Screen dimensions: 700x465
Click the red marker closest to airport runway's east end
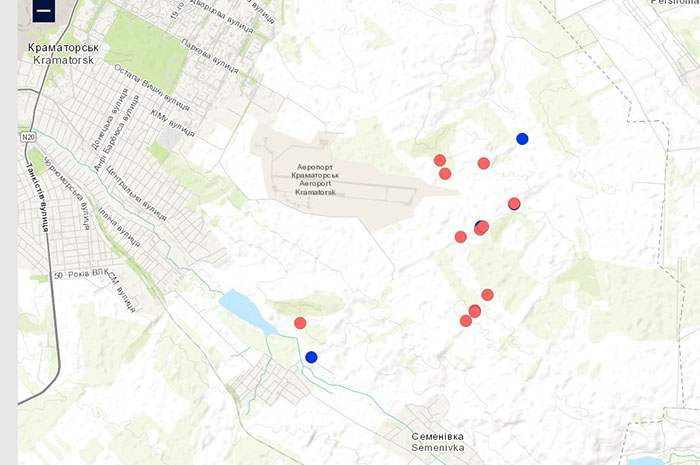445,174
